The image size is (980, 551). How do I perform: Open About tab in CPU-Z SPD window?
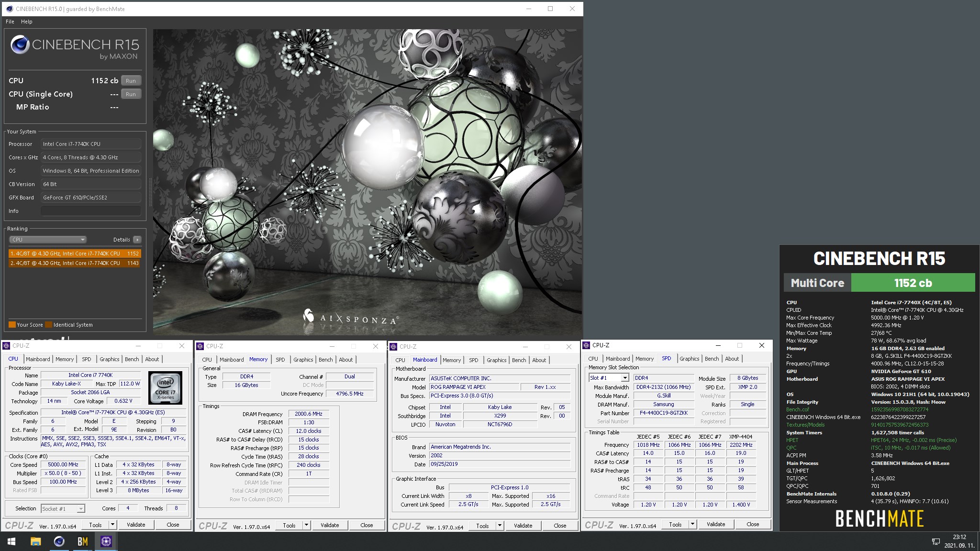point(732,359)
